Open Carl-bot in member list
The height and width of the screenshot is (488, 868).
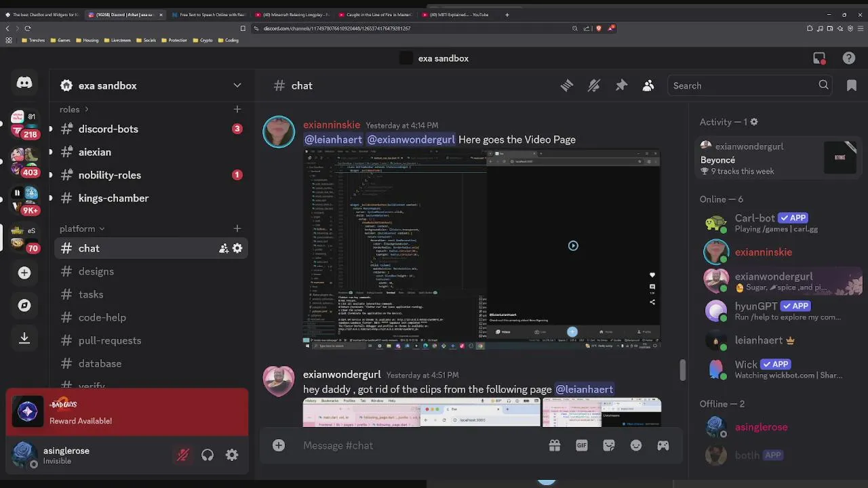click(x=776, y=223)
